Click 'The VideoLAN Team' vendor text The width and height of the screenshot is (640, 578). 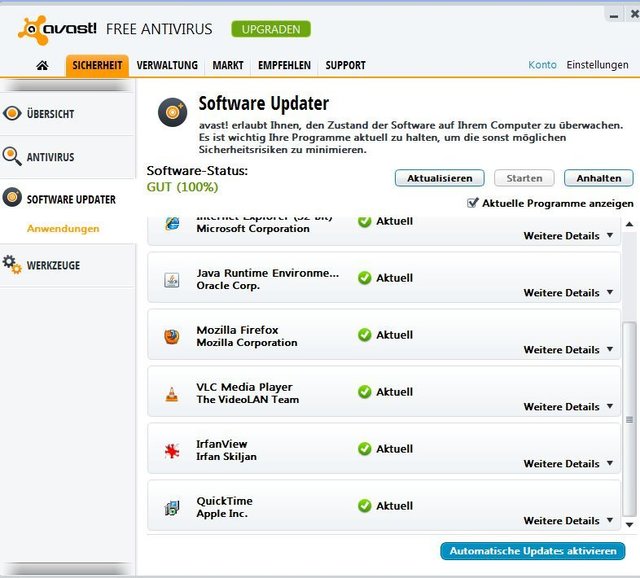(x=248, y=400)
